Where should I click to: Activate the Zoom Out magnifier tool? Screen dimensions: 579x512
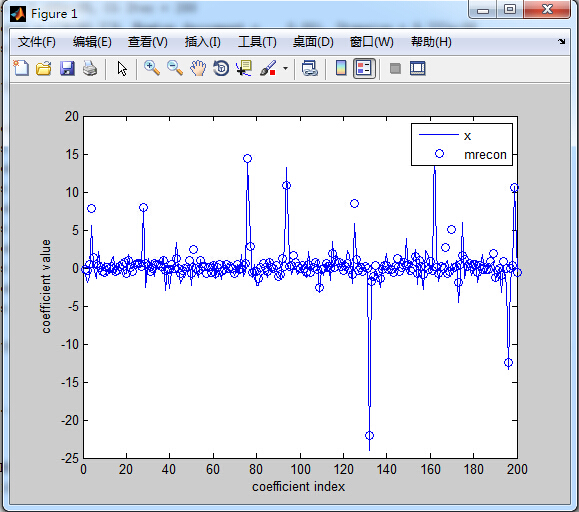(175, 68)
